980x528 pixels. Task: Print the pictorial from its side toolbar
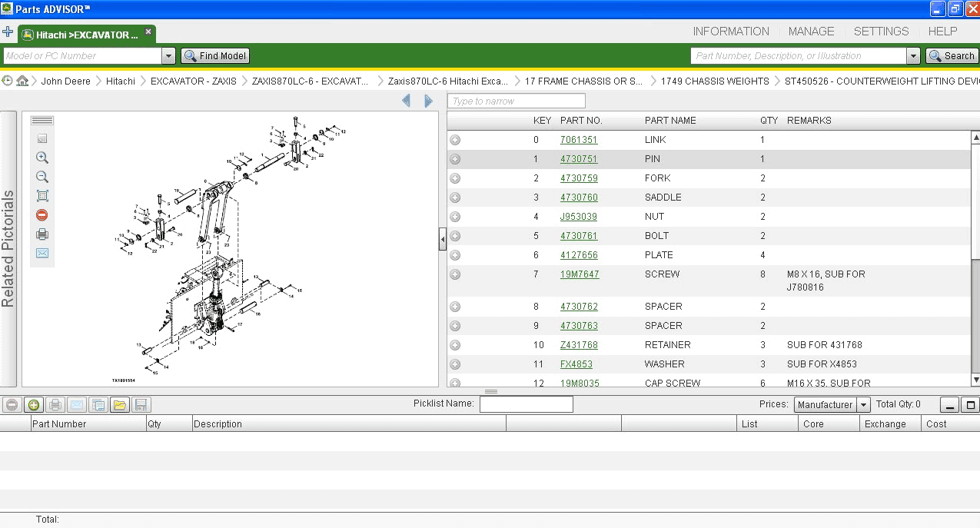[42, 234]
